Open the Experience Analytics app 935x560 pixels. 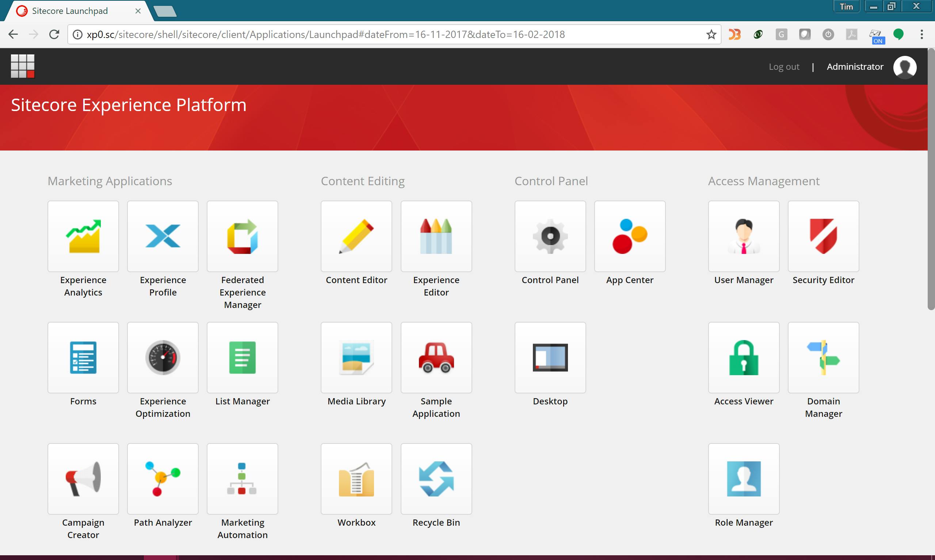(x=83, y=236)
